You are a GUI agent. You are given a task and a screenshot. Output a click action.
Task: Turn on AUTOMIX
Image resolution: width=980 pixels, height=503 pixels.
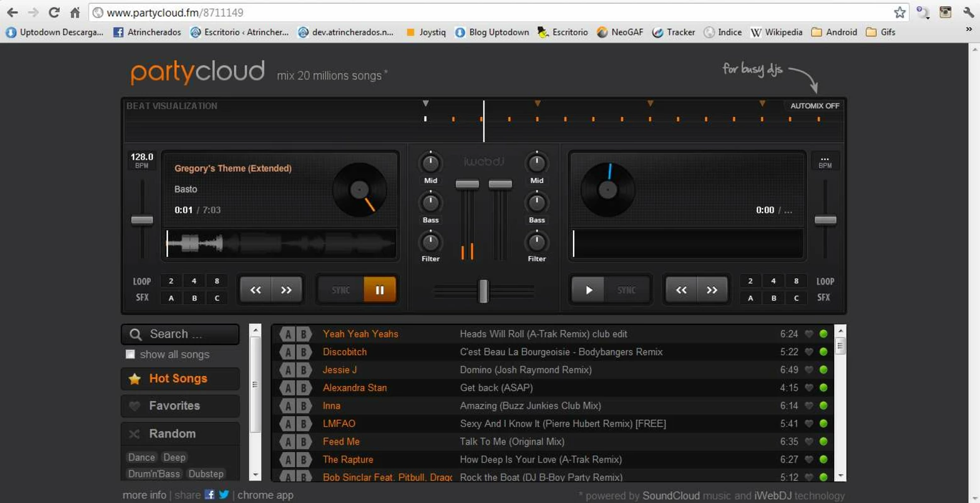815,106
